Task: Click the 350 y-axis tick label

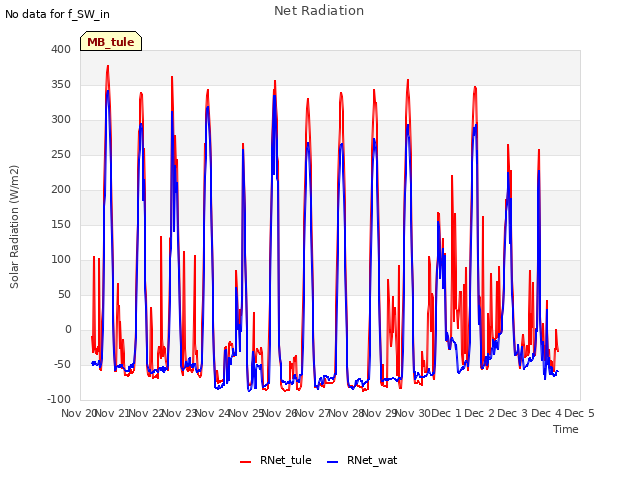Action: (61, 84)
